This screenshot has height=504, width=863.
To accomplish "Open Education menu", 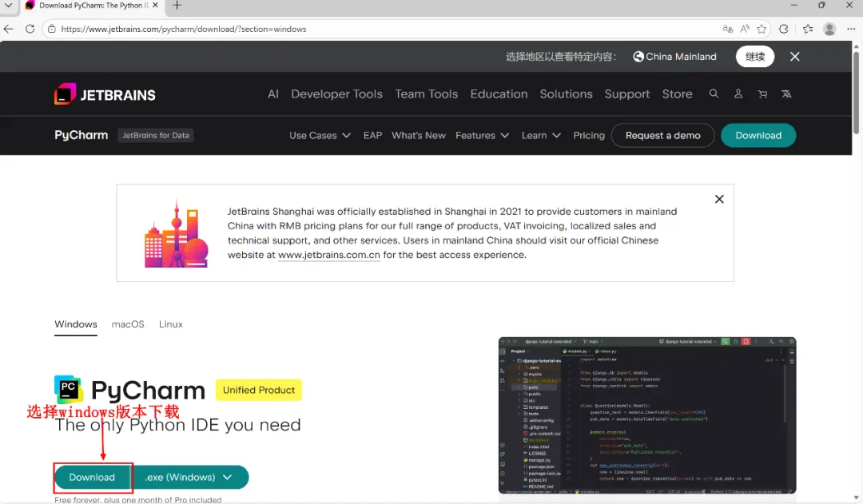I will (x=499, y=94).
